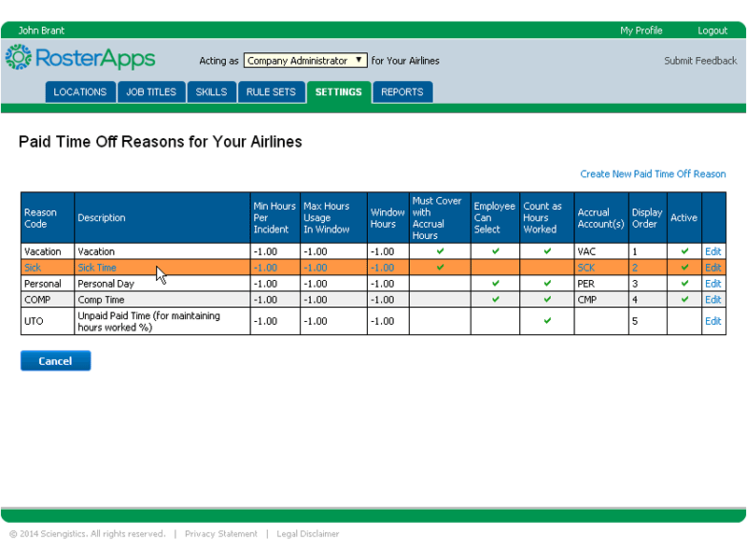The image size is (747, 560).
Task: Click the RosterApps logo icon
Action: pyautogui.click(x=18, y=58)
